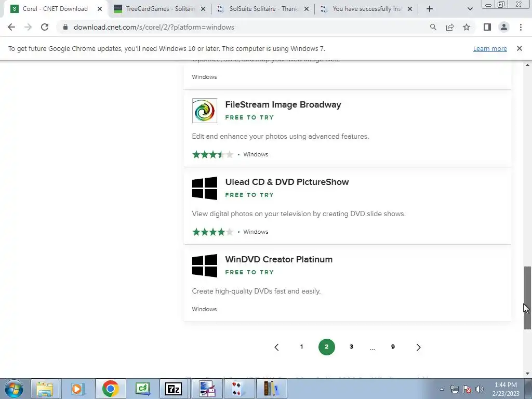Screen dimensions: 532x399
Task: View site security lock info
Action: (x=65, y=27)
